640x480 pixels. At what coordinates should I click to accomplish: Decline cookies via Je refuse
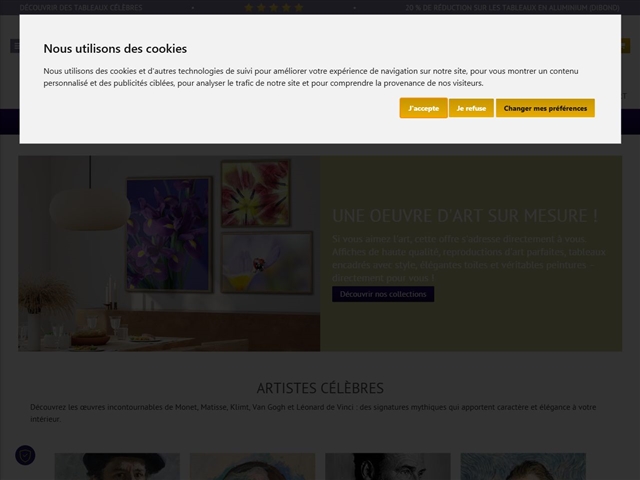pyautogui.click(x=471, y=108)
